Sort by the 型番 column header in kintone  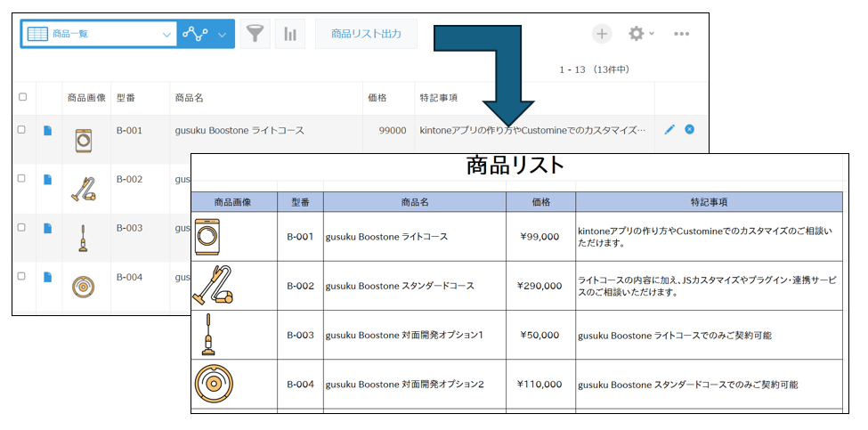[126, 98]
